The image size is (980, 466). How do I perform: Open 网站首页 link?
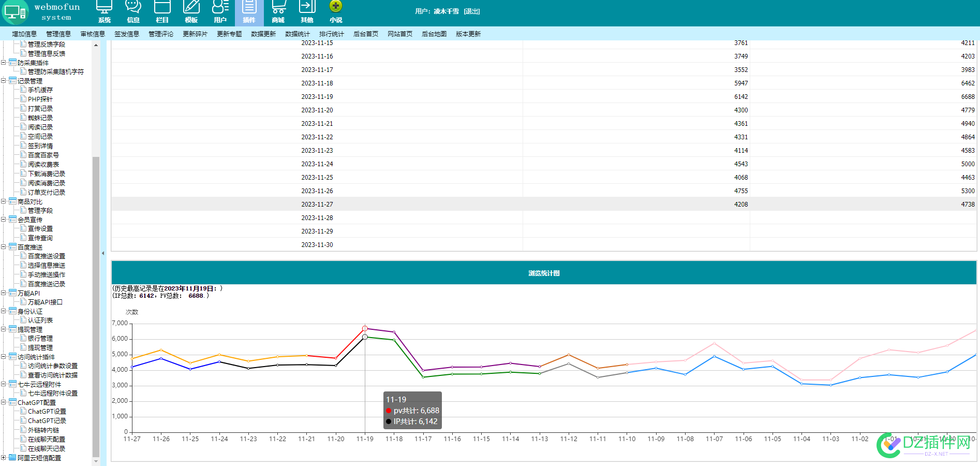(400, 34)
